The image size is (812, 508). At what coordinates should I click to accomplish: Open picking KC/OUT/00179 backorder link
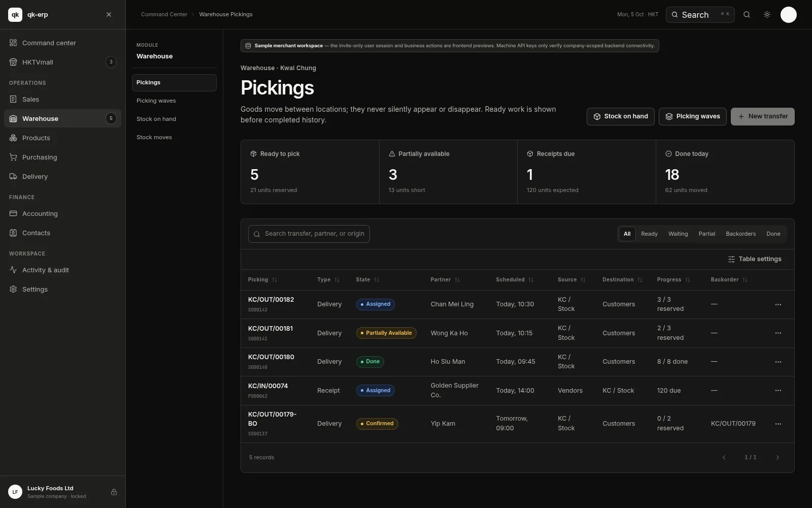(733, 424)
